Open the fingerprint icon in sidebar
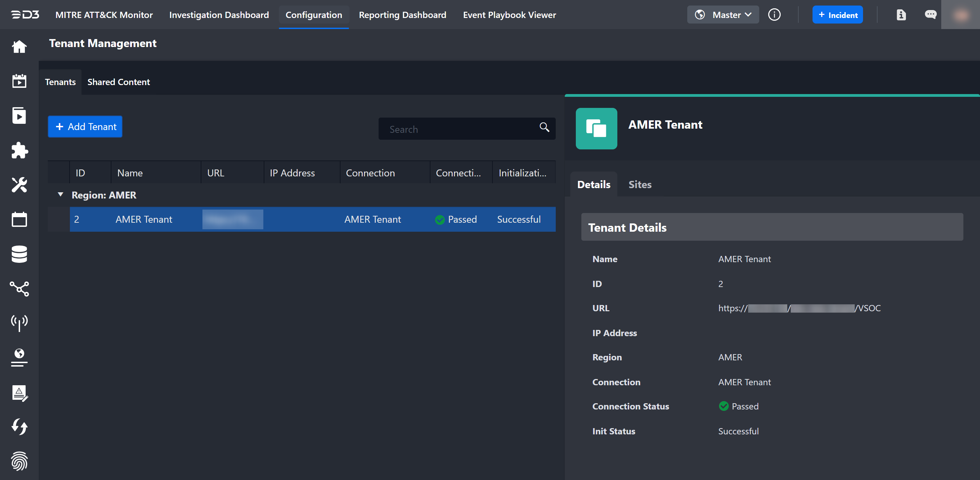This screenshot has width=980, height=480. click(19, 461)
